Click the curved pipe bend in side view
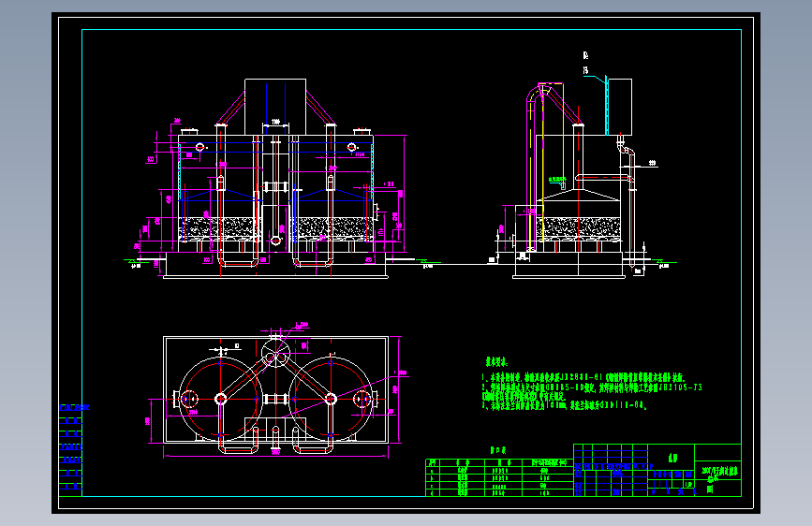 coord(535,95)
